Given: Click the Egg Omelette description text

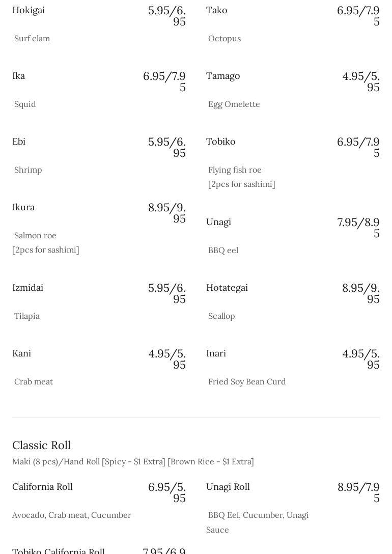Looking at the screenshot, I should [234, 104].
